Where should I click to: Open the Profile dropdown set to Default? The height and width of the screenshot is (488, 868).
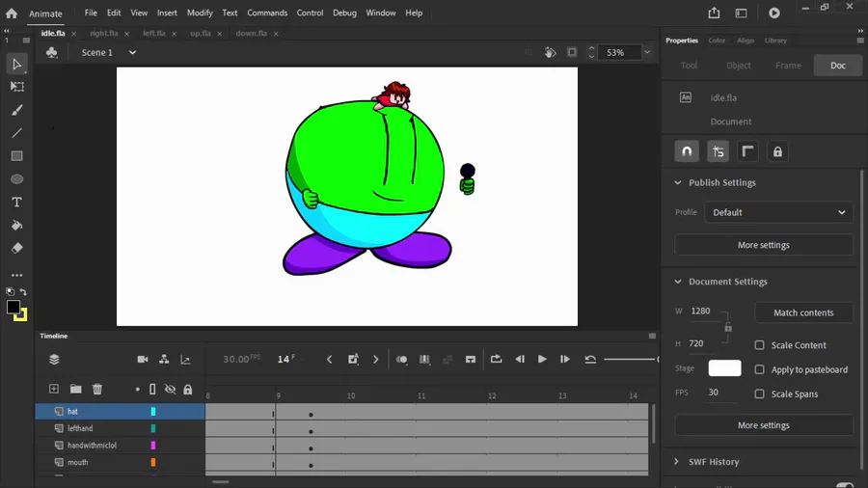point(777,212)
